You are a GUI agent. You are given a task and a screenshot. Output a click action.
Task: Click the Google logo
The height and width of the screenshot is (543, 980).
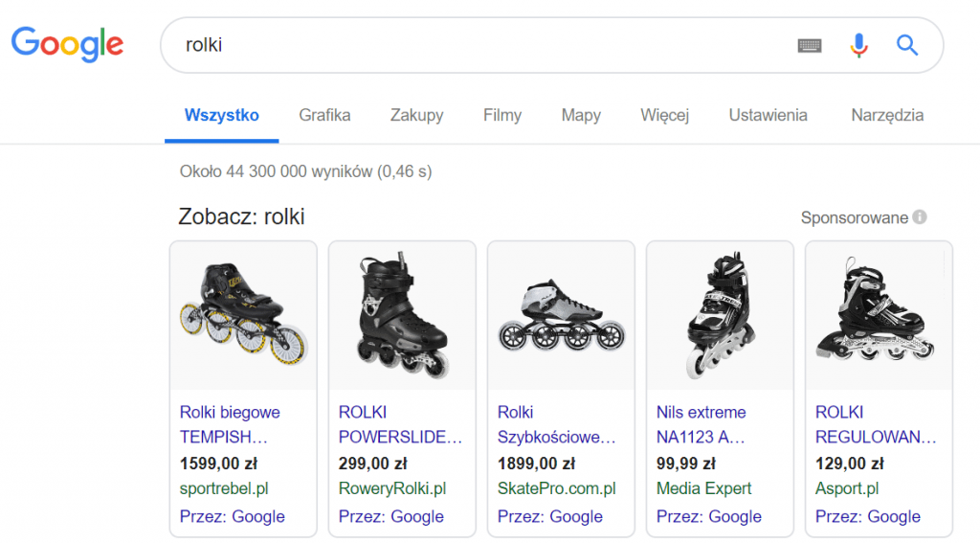tap(67, 44)
